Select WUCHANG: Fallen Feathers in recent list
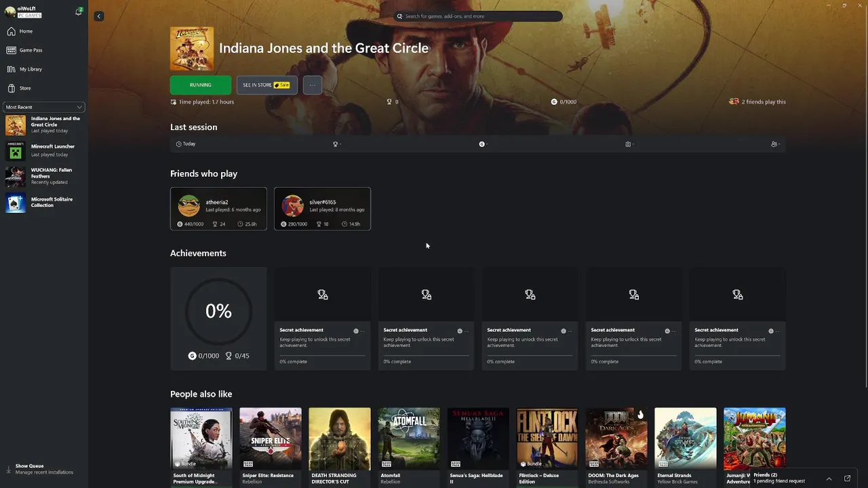This screenshot has height=488, width=868. pos(44,176)
